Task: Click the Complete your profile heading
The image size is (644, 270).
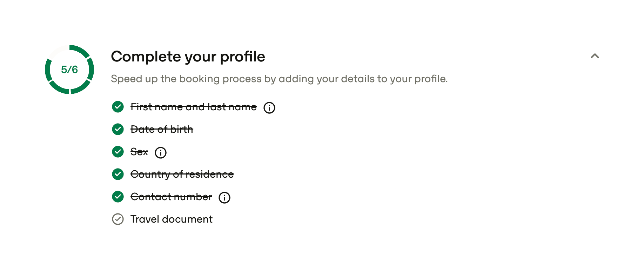Action: pyautogui.click(x=188, y=57)
